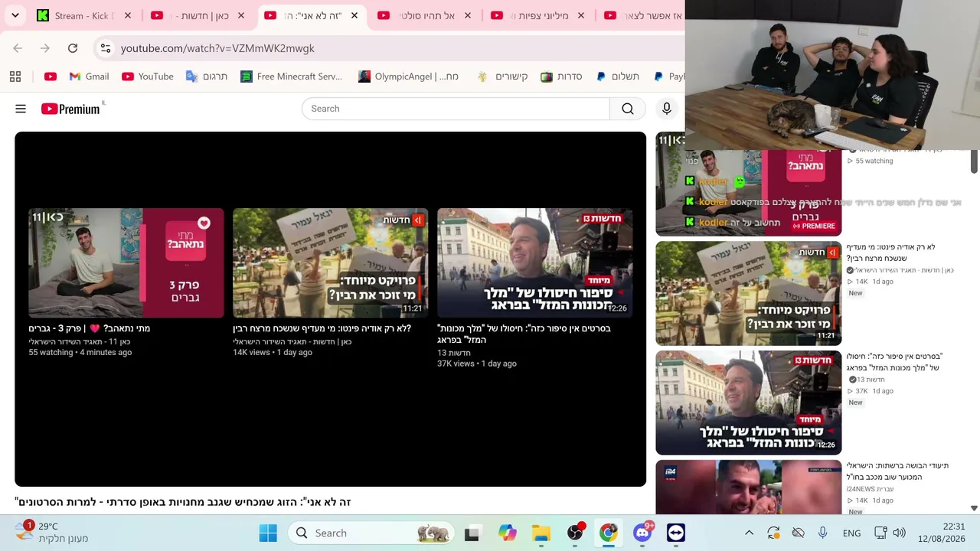Click the Windows taskbar search box
980x551 pixels.
[x=371, y=533]
